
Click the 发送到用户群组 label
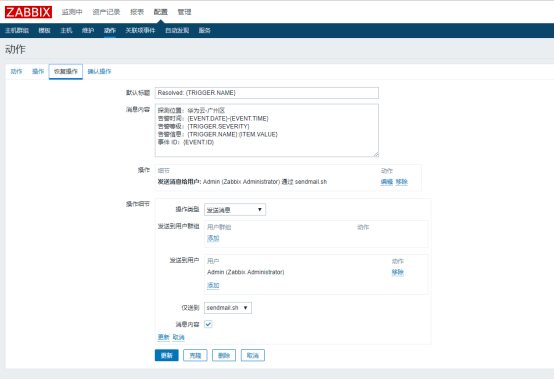coord(178,226)
